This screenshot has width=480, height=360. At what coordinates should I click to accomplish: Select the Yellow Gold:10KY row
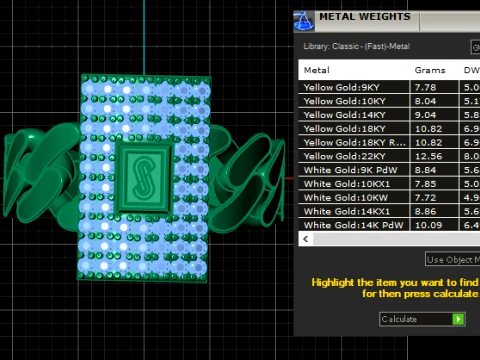point(389,101)
